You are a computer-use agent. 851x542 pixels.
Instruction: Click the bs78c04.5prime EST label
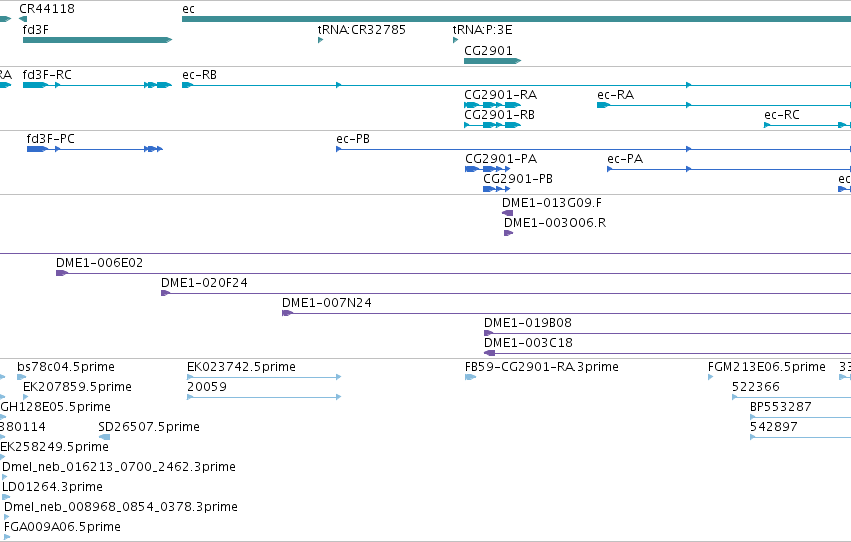point(66,367)
